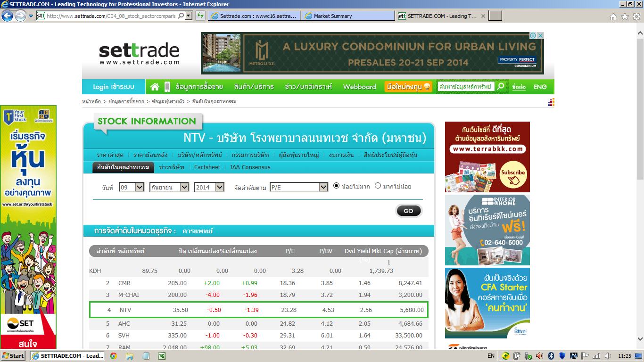The width and height of the screenshot is (644, 362).
Task: Go back with the browser Back arrow
Action: pos(7,16)
